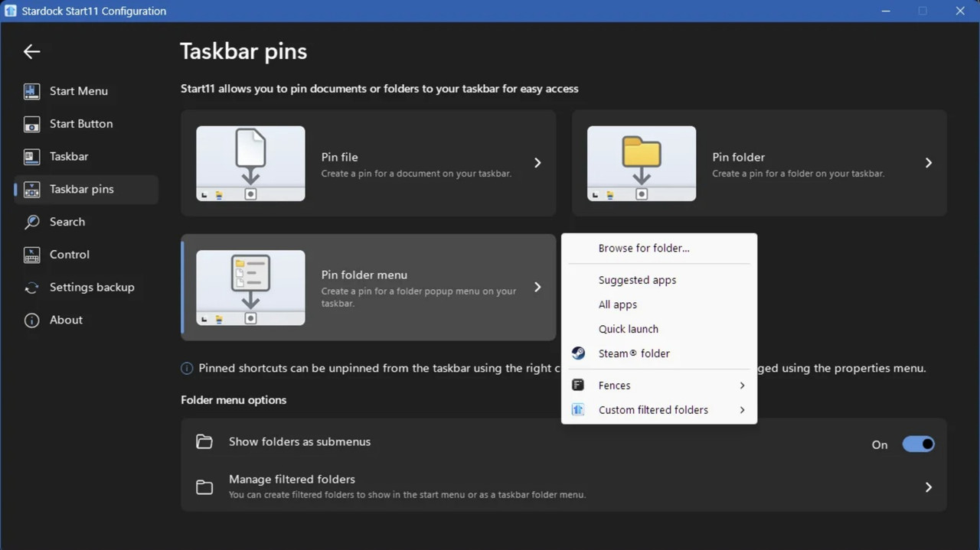Open the Pin folder menu chevron

click(537, 287)
